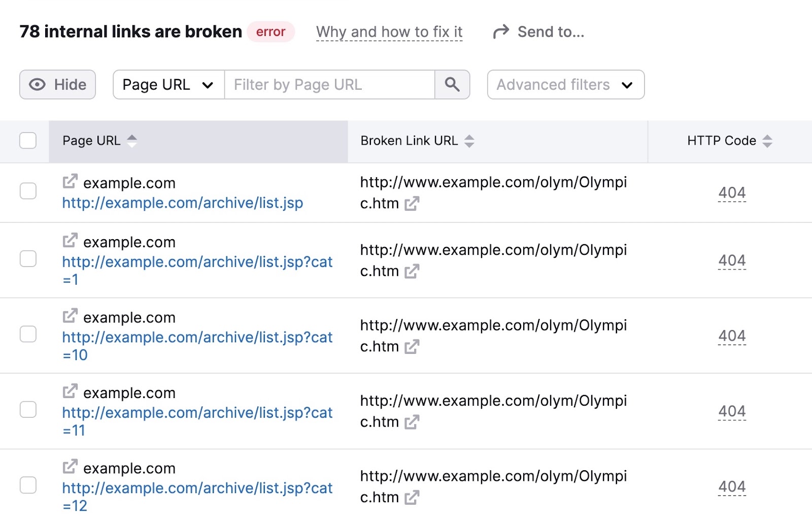This screenshot has height=523, width=812.
Task: Click the 404 code in the first row
Action: (732, 193)
